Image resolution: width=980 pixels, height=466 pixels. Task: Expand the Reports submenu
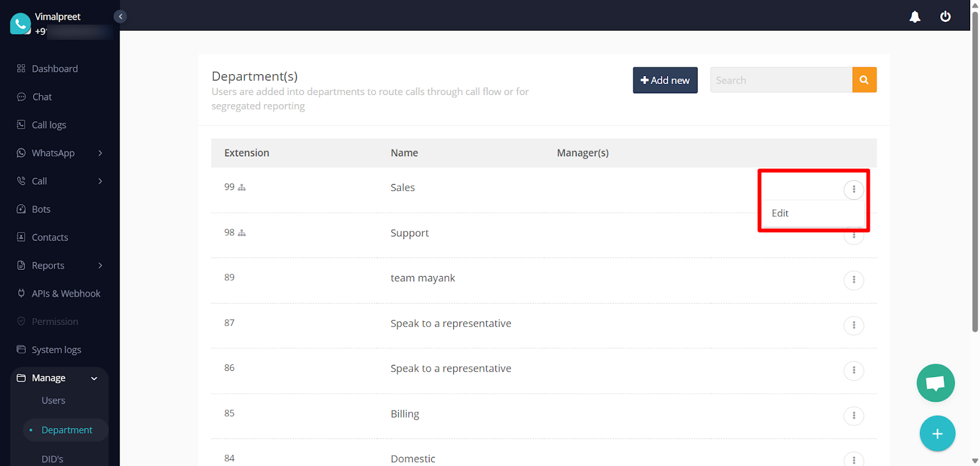(x=100, y=265)
